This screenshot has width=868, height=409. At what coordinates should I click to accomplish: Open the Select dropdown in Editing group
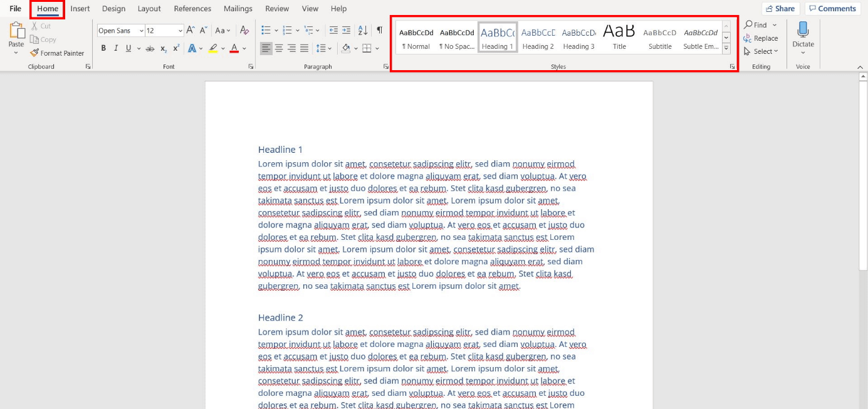(x=761, y=51)
